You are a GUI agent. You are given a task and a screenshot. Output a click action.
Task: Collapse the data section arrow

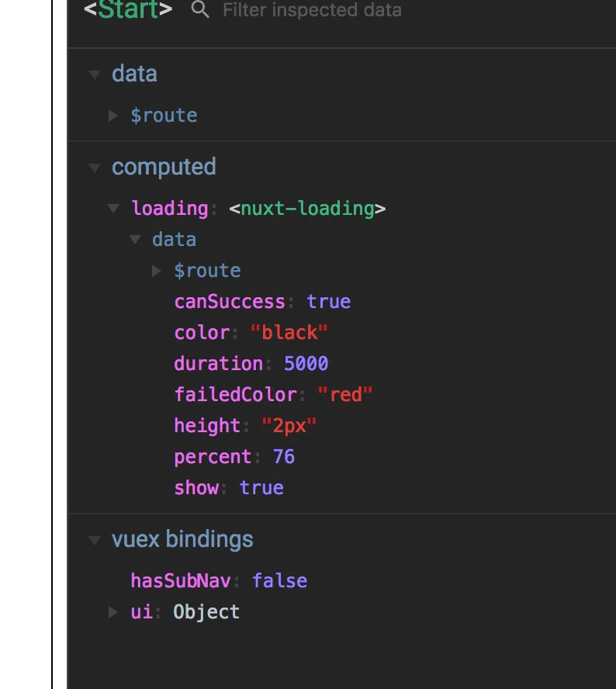tap(95, 74)
